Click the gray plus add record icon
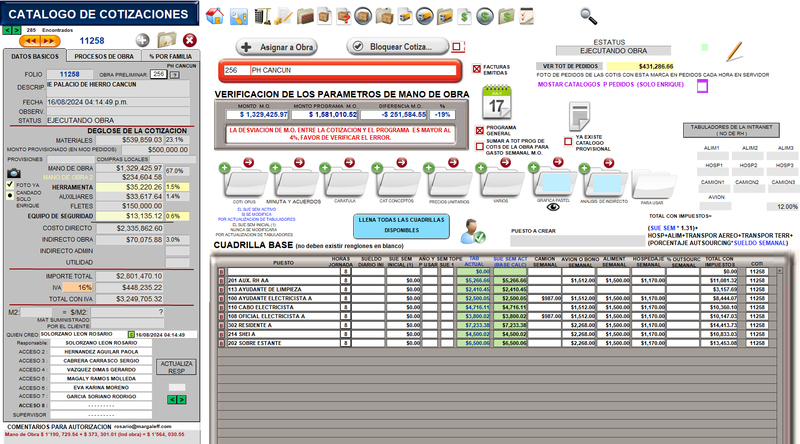This screenshot has height=444, width=800. (x=143, y=40)
